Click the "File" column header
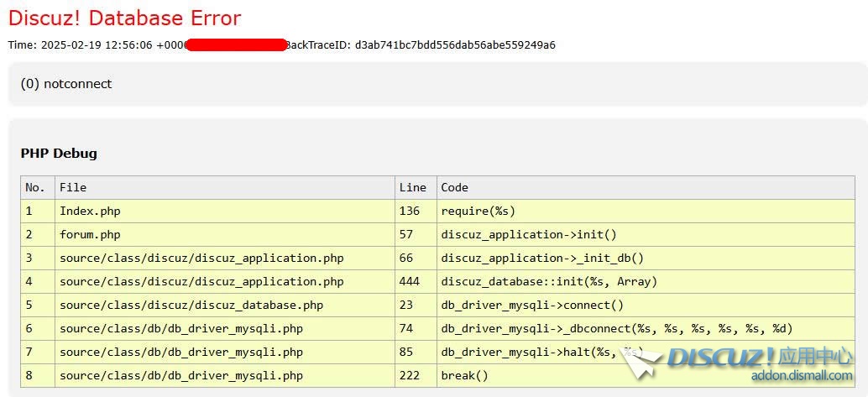 [73, 187]
